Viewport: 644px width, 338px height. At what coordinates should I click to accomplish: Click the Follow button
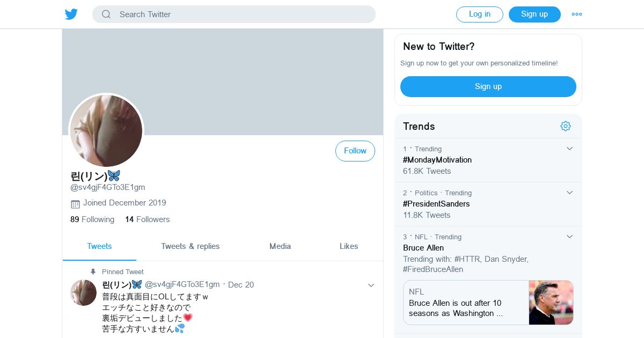(355, 151)
